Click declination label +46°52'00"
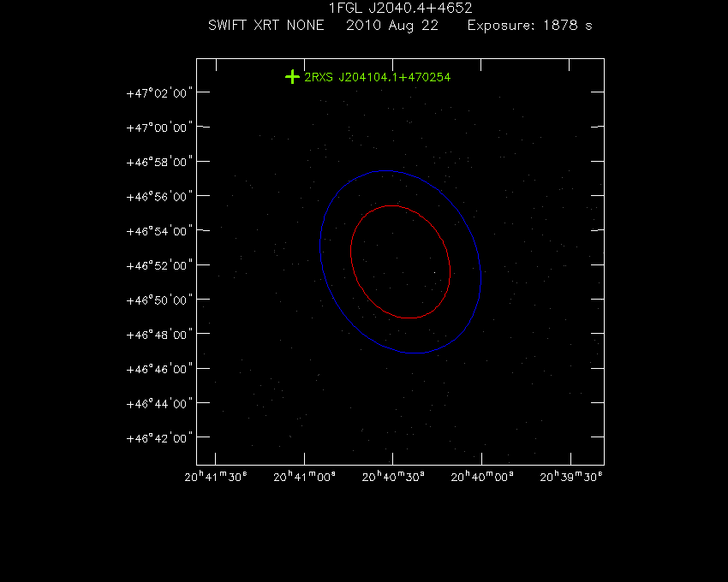728x582 pixels. pyautogui.click(x=158, y=265)
